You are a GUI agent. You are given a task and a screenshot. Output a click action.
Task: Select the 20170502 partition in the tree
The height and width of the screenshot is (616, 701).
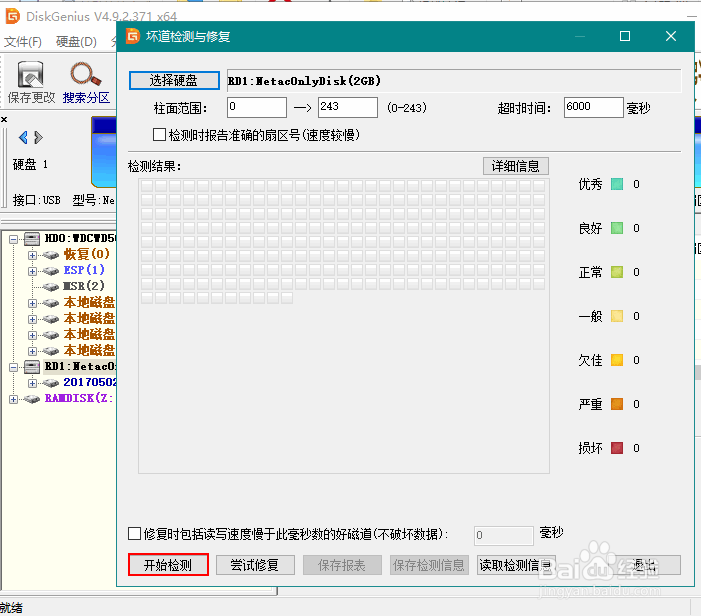pos(89,382)
